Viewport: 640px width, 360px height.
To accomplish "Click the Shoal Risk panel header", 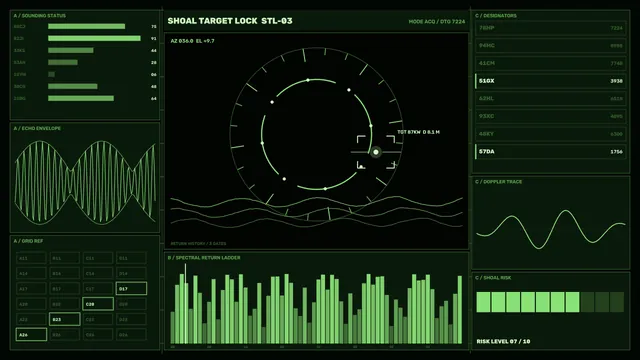I will [x=493, y=278].
